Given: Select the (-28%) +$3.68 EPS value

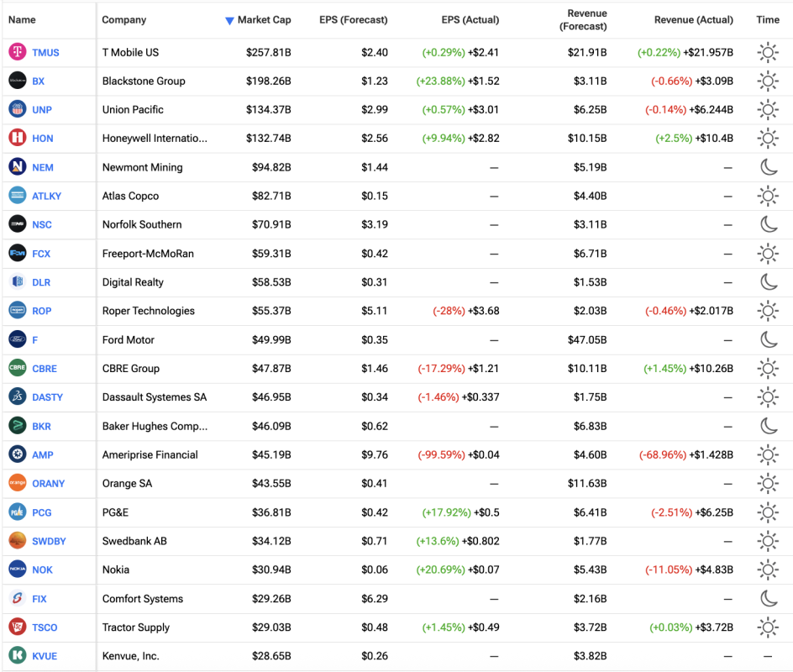Looking at the screenshot, I should (465, 311).
